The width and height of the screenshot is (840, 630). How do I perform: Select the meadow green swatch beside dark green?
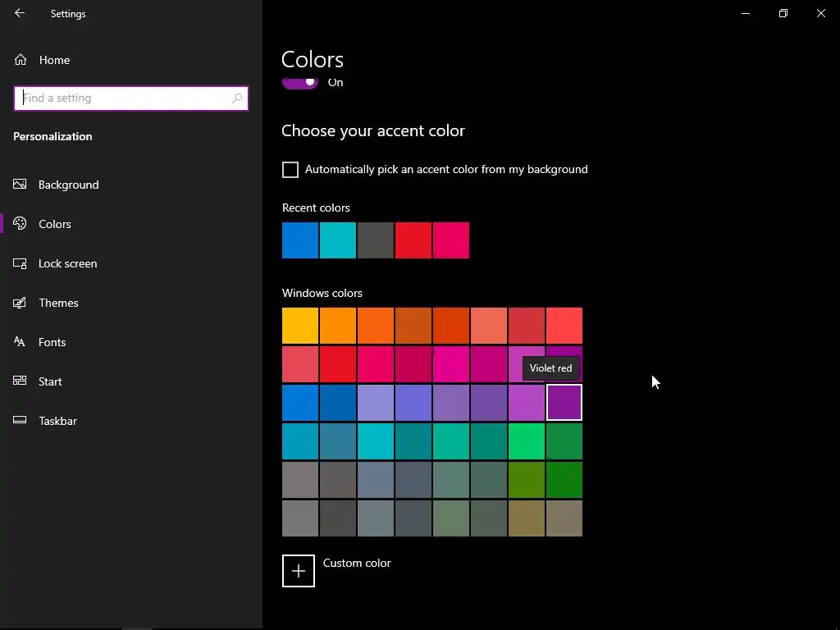[527, 480]
